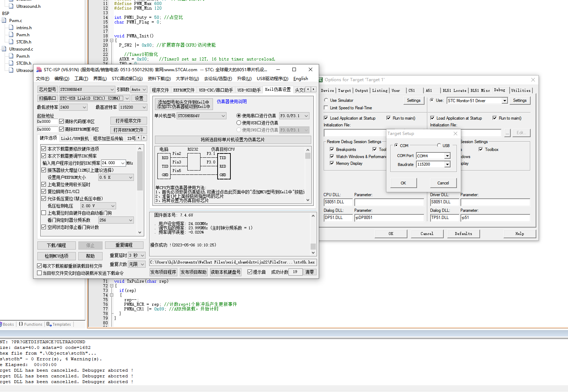This screenshot has width=568, height=392.
Task: Toggle 复位脚用作I/O口 checkbox
Action: tap(43, 192)
